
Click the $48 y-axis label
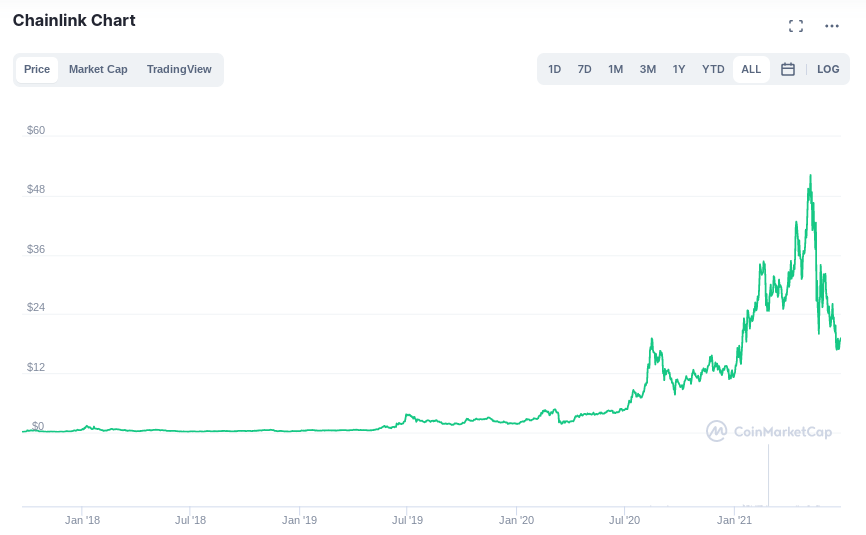tap(36, 189)
